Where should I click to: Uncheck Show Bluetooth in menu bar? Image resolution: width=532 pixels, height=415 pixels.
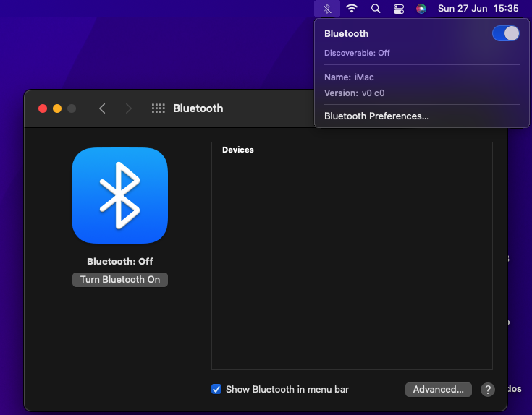(216, 389)
